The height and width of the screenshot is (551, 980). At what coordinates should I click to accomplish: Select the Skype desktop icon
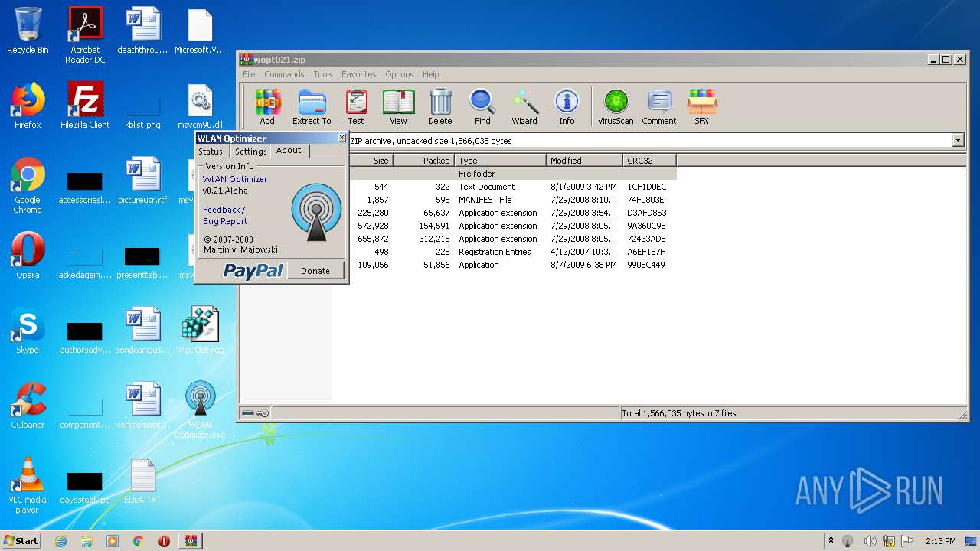coord(28,331)
